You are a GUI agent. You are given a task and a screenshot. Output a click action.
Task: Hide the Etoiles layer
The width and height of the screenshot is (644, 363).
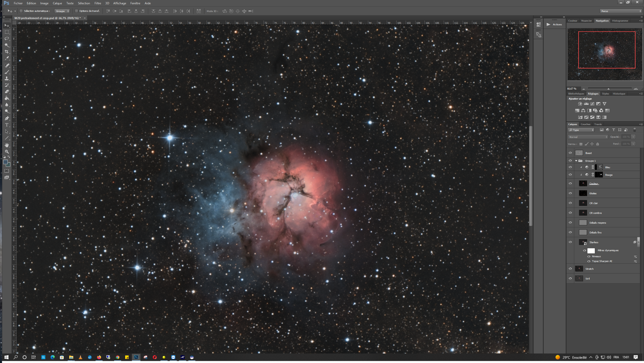[x=570, y=193]
